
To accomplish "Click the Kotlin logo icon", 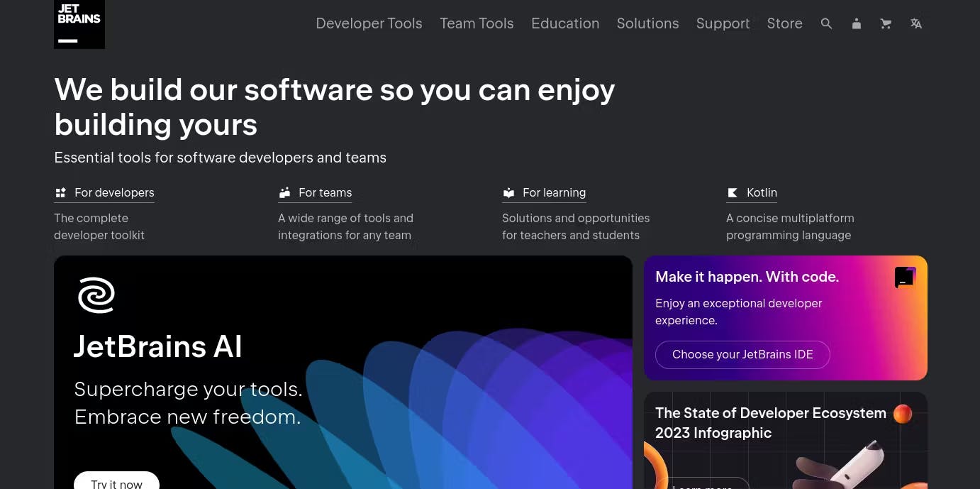I will click(x=733, y=192).
